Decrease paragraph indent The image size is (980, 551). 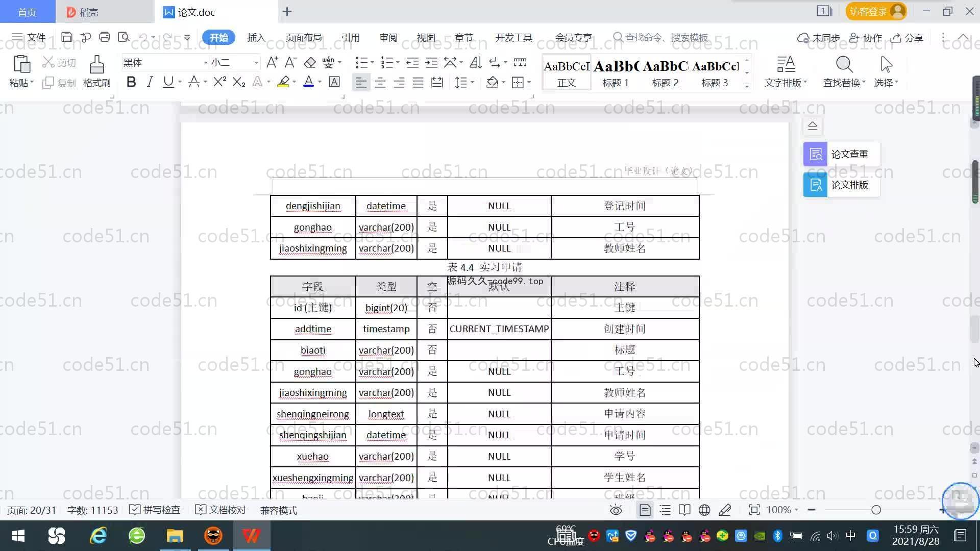pos(412,63)
